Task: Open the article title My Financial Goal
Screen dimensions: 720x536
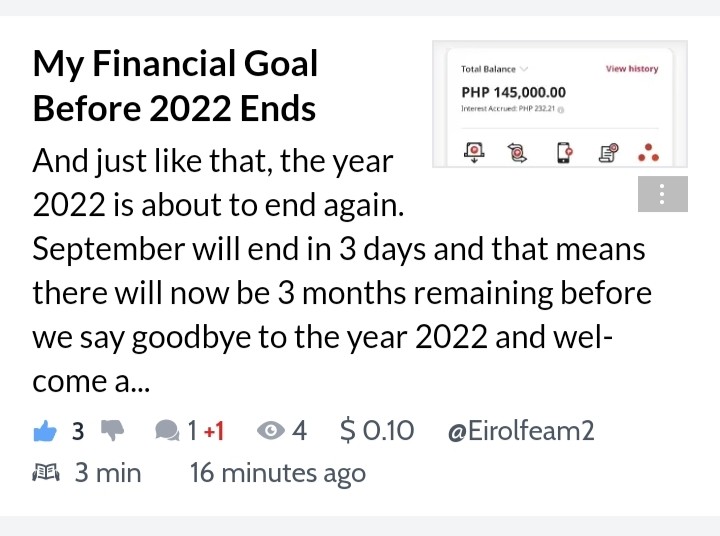Action: 175,86
